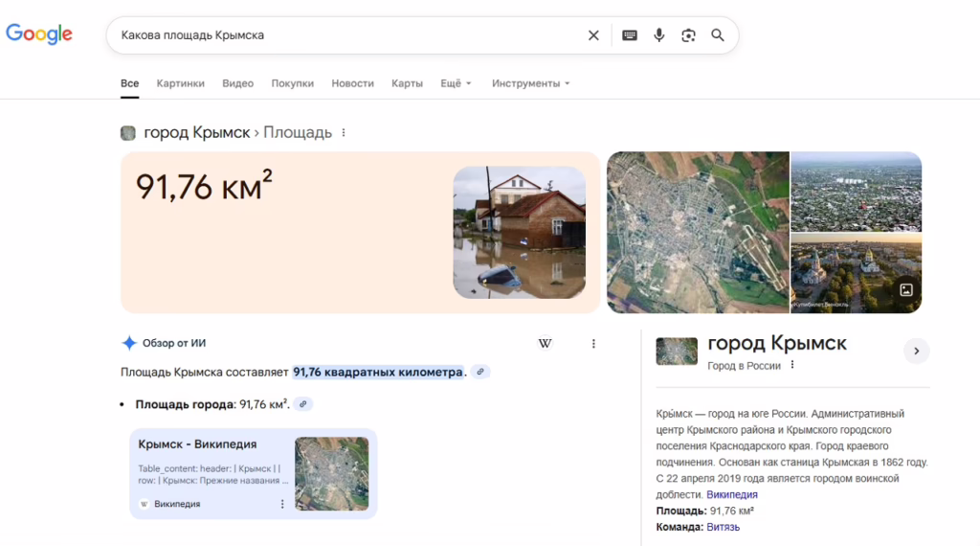This screenshot has width=980, height=546.
Task: Open the Покупки tab
Action: pyautogui.click(x=293, y=83)
